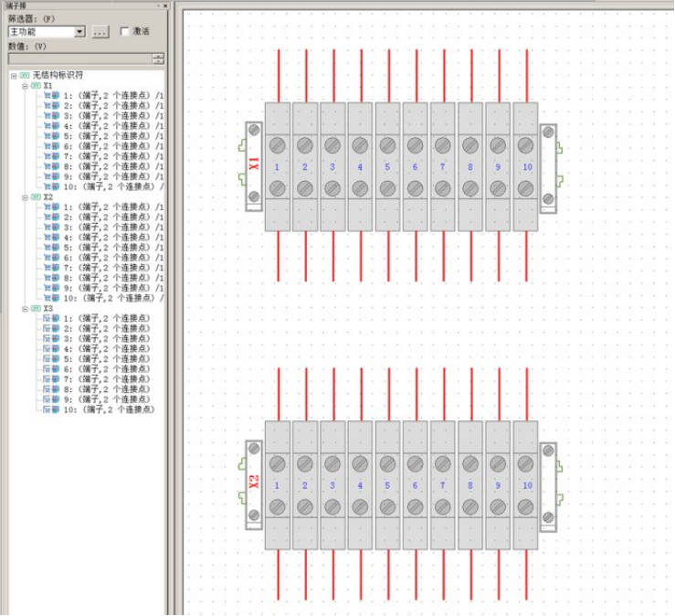Click the 数值 value input field
The height and width of the screenshot is (616, 675).
point(80,58)
